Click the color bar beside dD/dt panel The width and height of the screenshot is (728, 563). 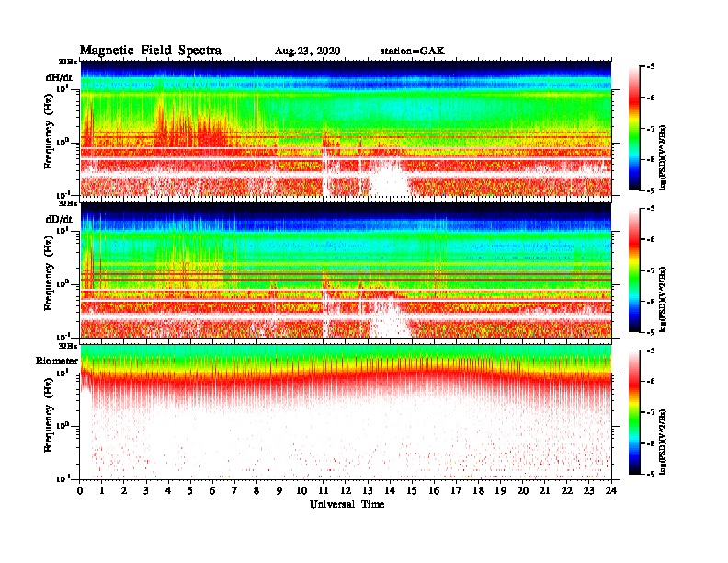coord(634,270)
